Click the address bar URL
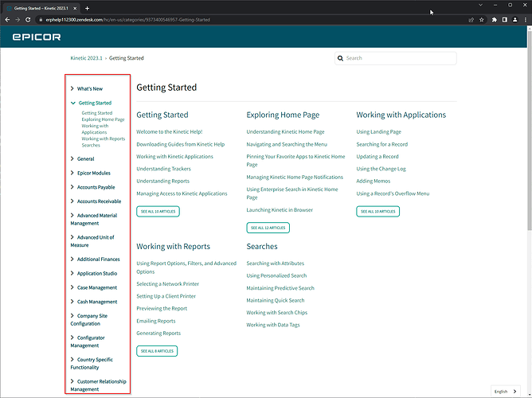 click(128, 20)
